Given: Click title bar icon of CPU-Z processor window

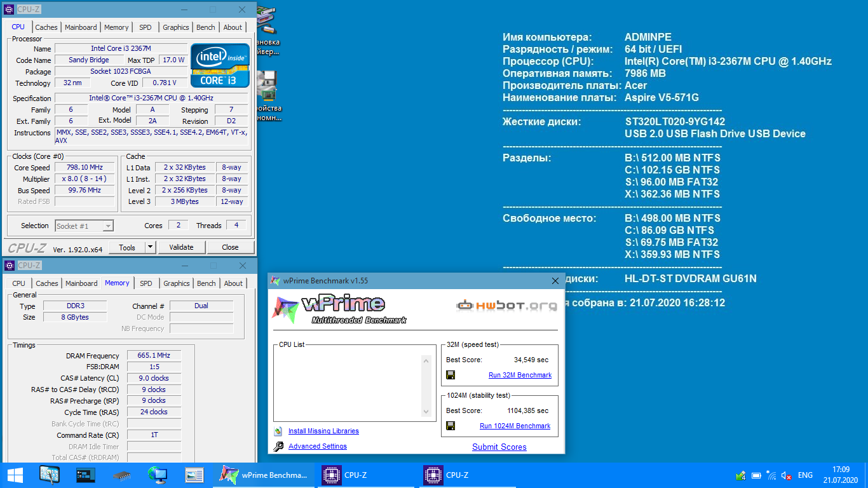Looking at the screenshot, I should tap(9, 10).
